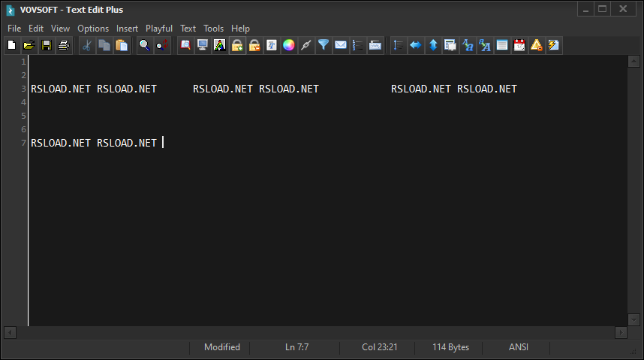644x360 pixels.
Task: Print the document via the printer icon
Action: [64, 45]
